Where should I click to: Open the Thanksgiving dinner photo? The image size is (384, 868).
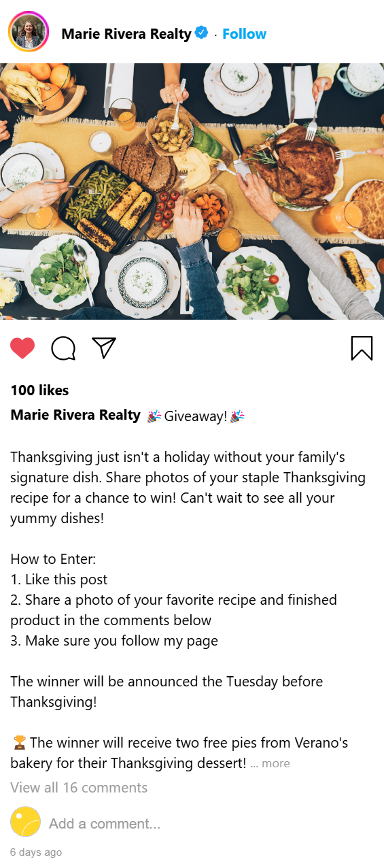(192, 191)
